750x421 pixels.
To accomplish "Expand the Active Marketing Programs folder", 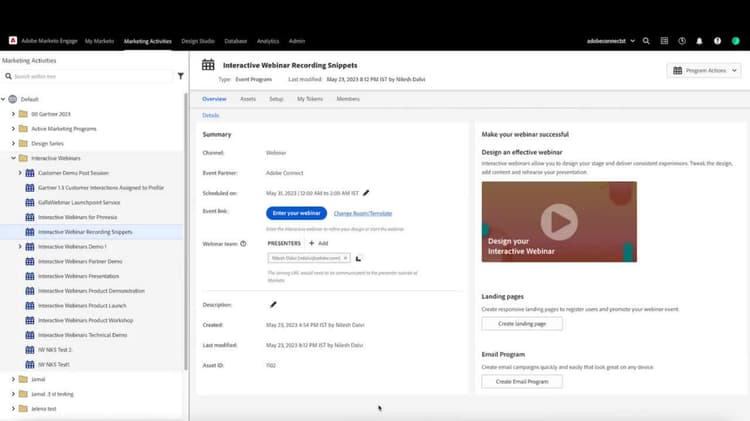I will coord(13,128).
